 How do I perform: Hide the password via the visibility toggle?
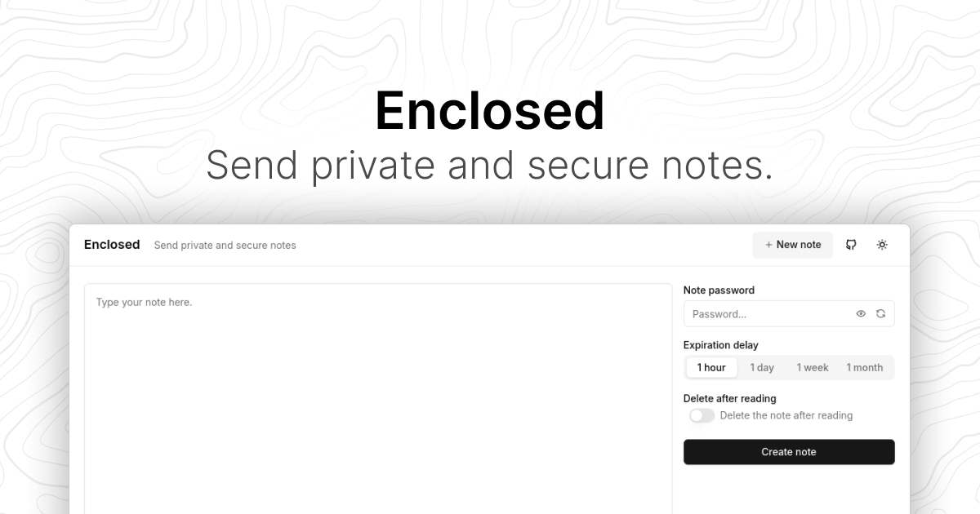(861, 313)
